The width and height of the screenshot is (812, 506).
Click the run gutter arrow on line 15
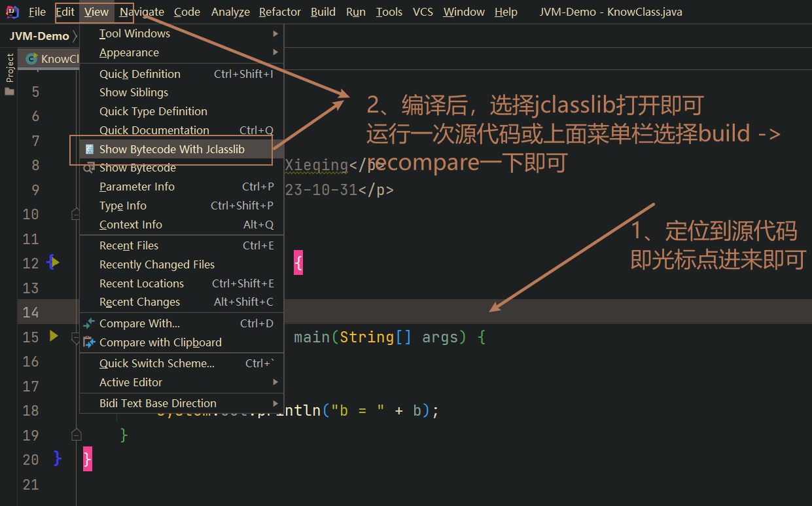[54, 336]
